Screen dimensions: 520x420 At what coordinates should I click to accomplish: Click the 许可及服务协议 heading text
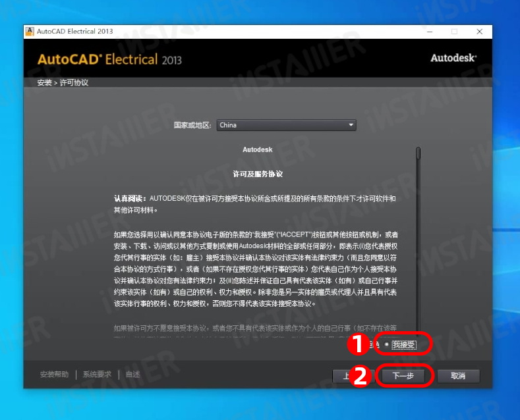coord(258,174)
